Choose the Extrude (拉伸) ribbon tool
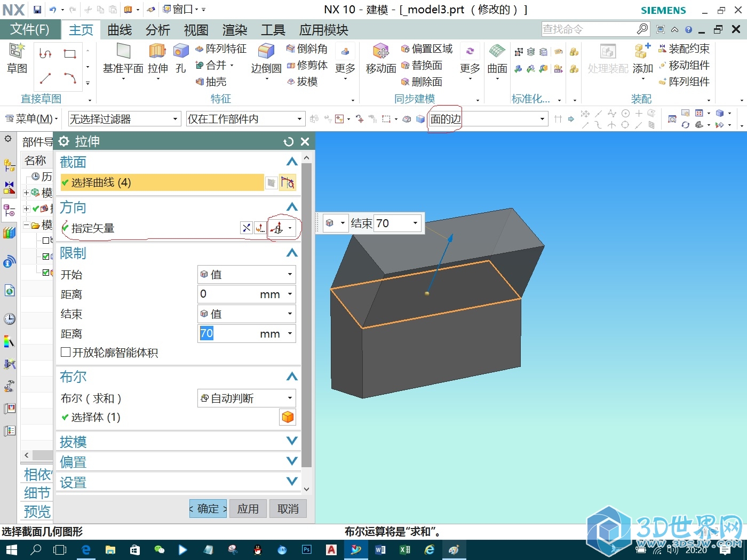Screen dimensions: 747x560 point(158,59)
